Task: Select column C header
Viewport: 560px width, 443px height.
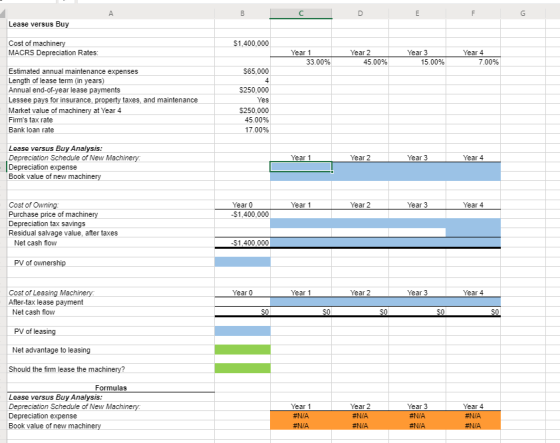Action: pyautogui.click(x=301, y=13)
